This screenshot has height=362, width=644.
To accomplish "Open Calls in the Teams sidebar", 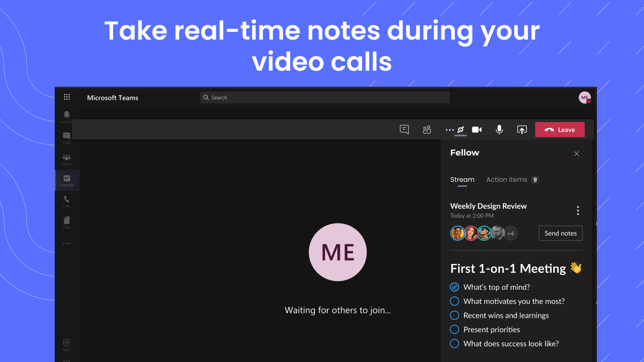I will (67, 201).
